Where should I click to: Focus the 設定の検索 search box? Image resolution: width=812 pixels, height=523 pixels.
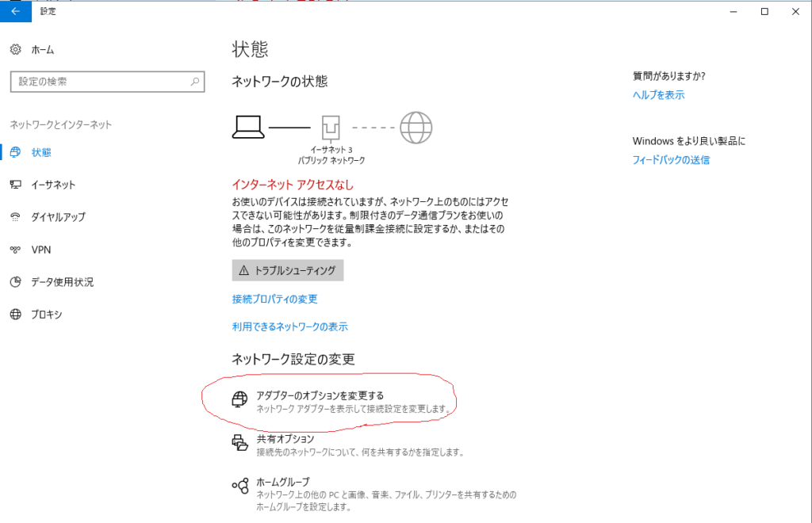pyautogui.click(x=99, y=82)
